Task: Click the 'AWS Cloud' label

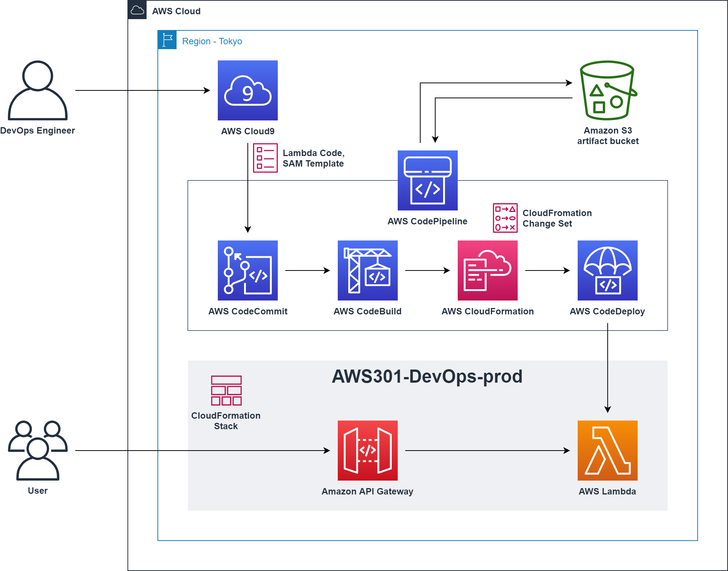Action: [176, 11]
